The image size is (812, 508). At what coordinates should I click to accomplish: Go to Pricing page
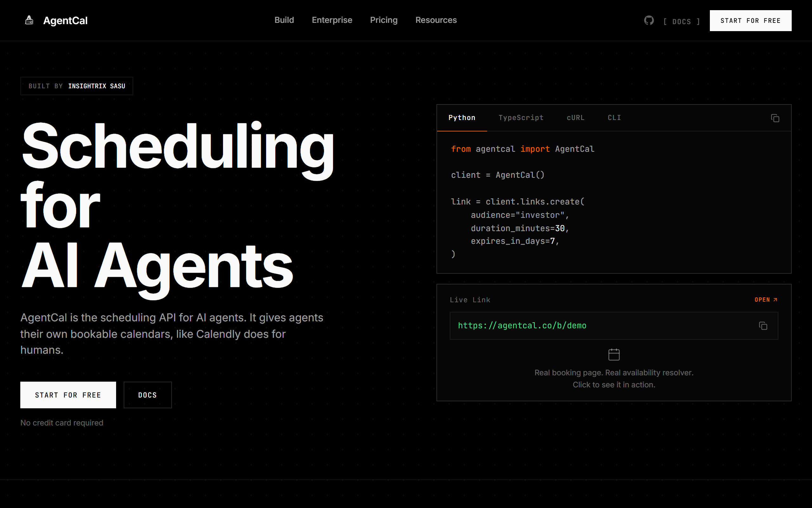click(x=383, y=20)
